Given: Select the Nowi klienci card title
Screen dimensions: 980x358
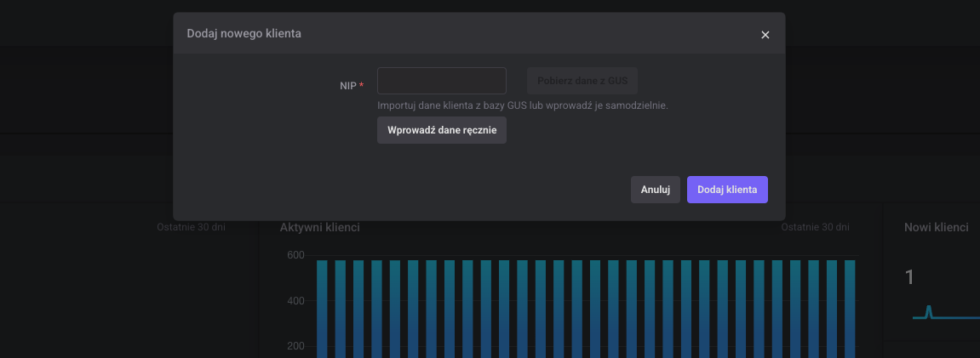Looking at the screenshot, I should point(936,227).
